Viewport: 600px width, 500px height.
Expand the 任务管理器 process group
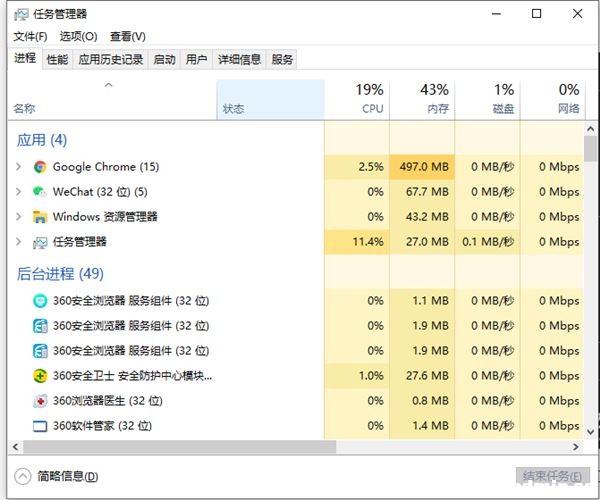point(18,242)
